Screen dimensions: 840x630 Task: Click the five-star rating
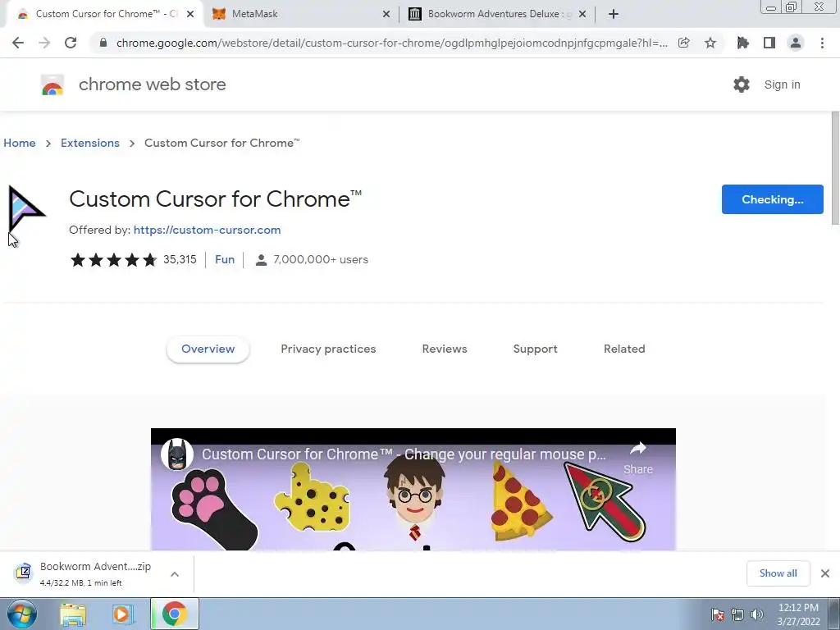tap(113, 260)
